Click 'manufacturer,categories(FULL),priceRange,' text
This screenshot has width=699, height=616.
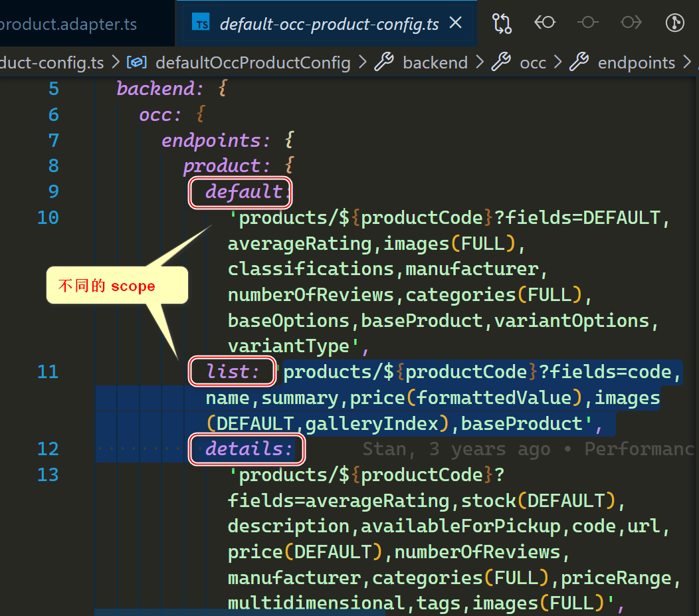[x=454, y=578]
